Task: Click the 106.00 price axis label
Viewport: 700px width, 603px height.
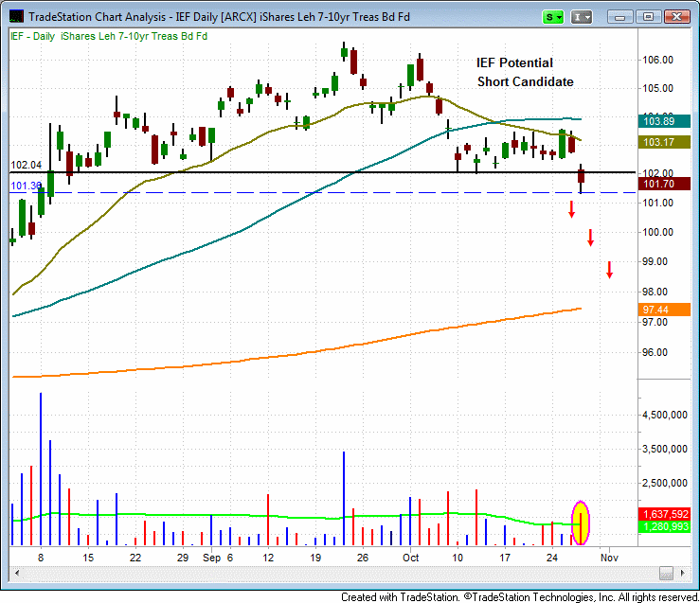Action: click(657, 60)
